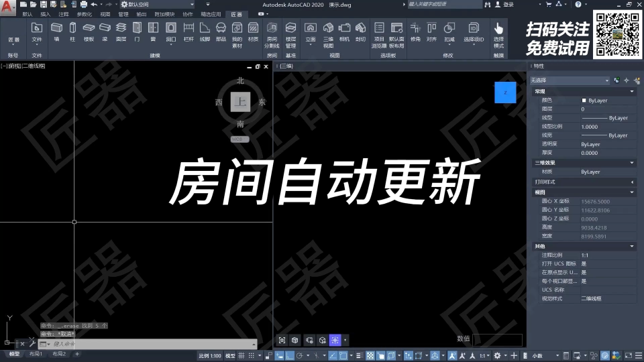Click the 对齐 align tool
The image size is (644, 362).
[431, 32]
